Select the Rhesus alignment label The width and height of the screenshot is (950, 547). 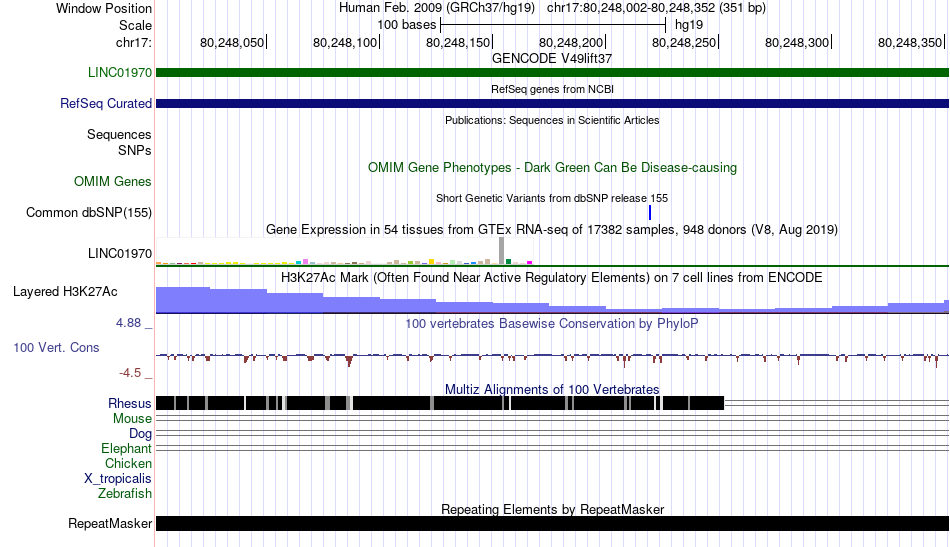point(130,403)
